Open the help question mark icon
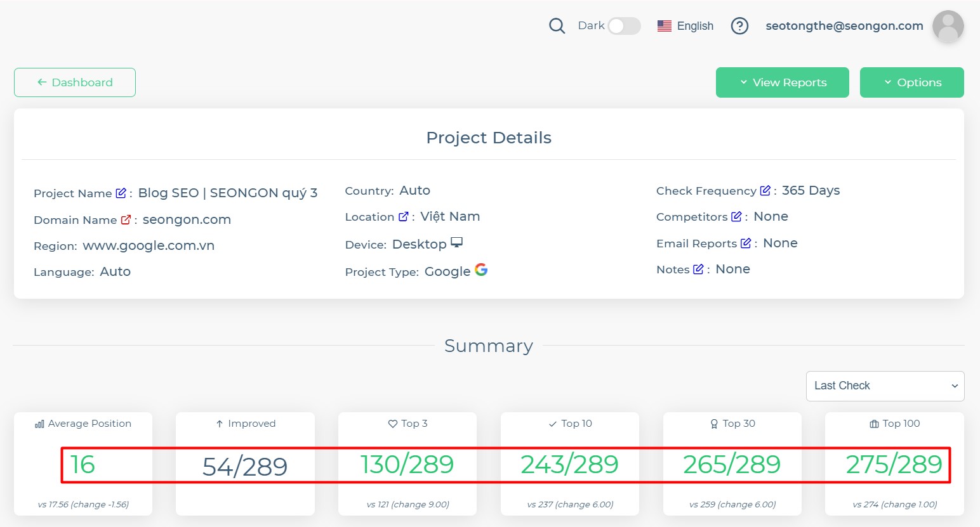The width and height of the screenshot is (980, 527). point(739,26)
